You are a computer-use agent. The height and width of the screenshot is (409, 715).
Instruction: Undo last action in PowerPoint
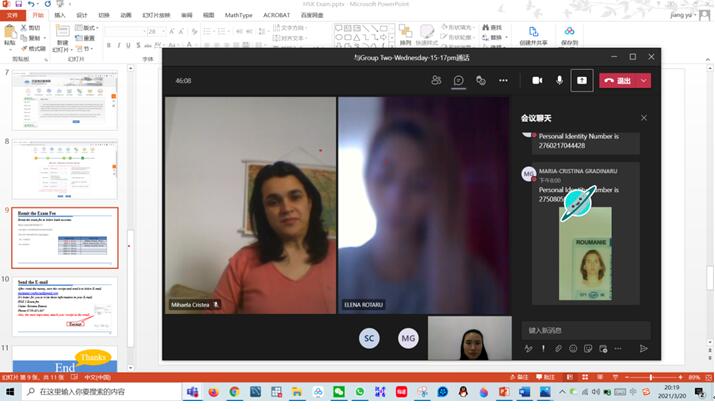pos(31,4)
